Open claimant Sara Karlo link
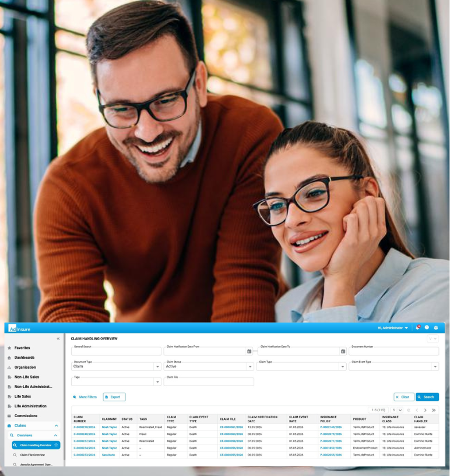Image resolution: width=450 pixels, height=476 pixels. (x=108, y=455)
